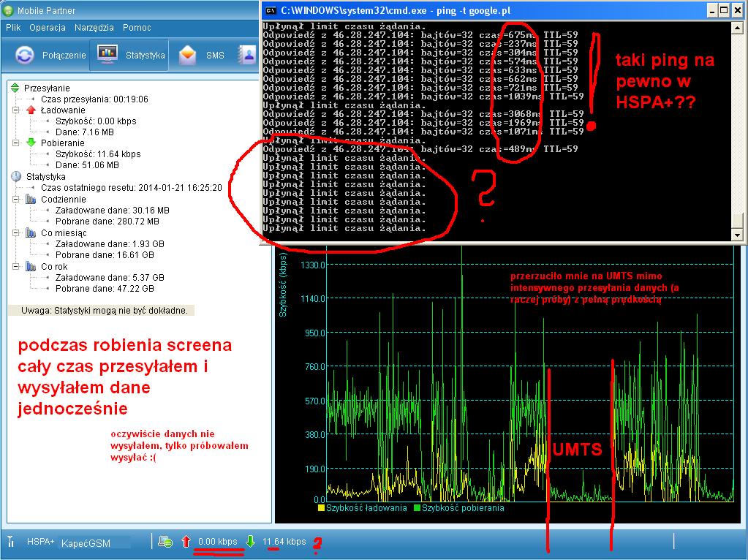Collapse the Pobieranie tree node
Screen dimensions: 748x560
16,143
